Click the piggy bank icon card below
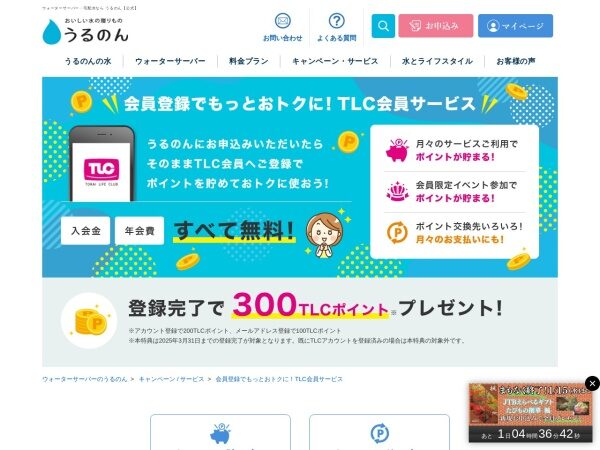 (x=220, y=432)
